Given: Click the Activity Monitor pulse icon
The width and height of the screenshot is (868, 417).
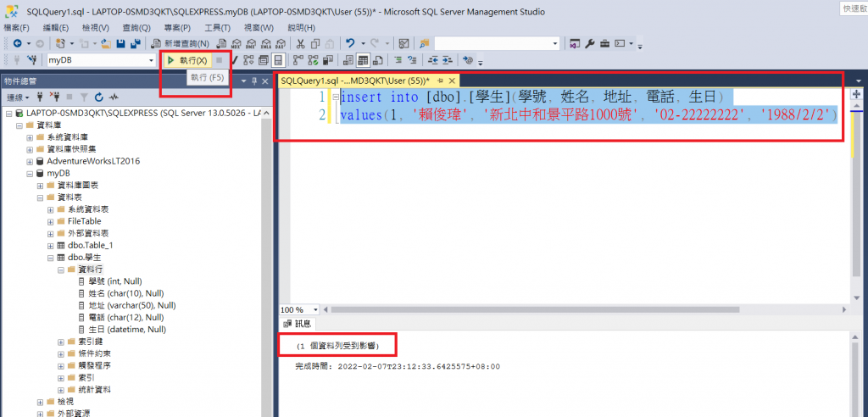Looking at the screenshot, I should [114, 97].
